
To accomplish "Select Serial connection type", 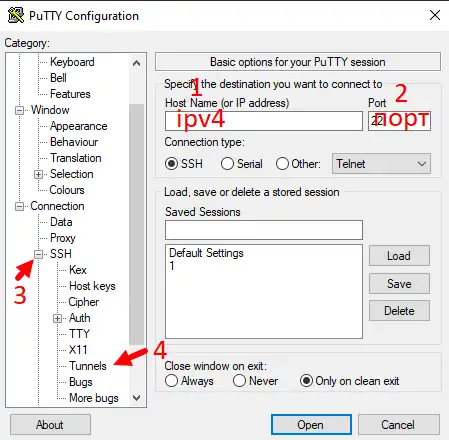I will point(227,164).
